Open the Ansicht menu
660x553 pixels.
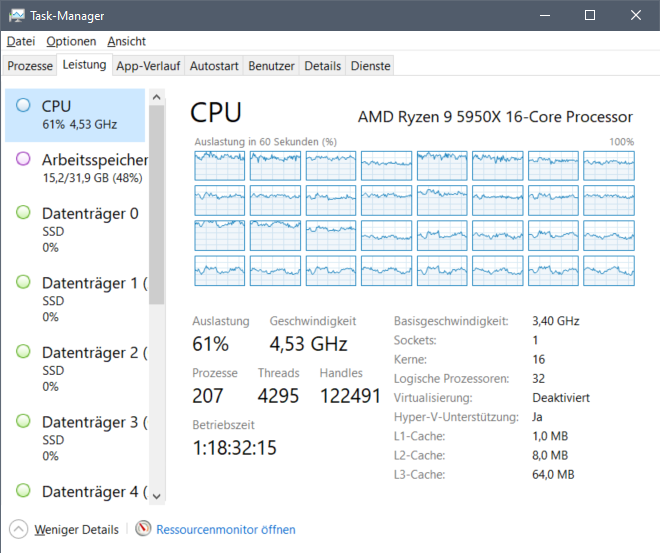pyautogui.click(x=126, y=41)
